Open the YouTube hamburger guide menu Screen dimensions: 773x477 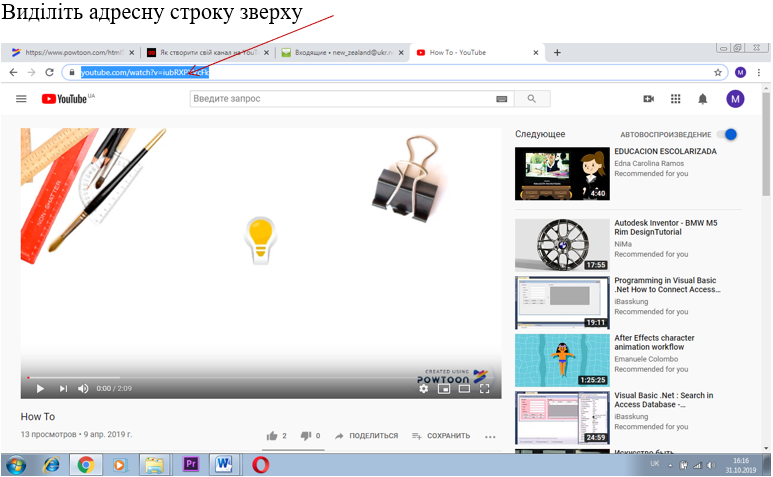(21, 99)
